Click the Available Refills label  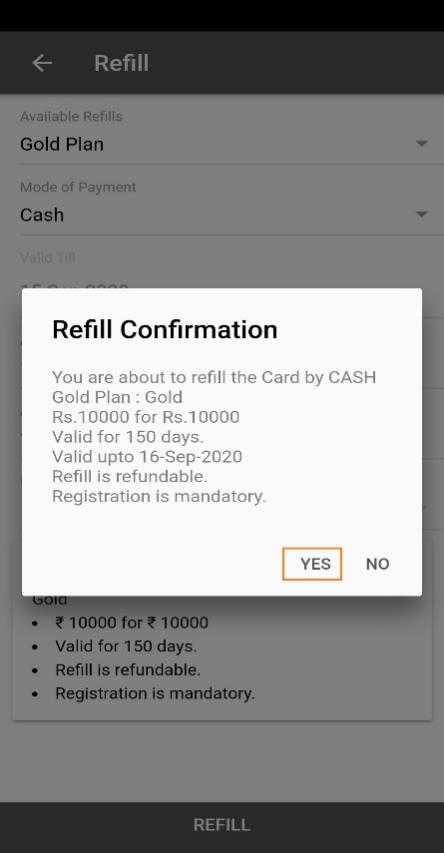point(71,116)
